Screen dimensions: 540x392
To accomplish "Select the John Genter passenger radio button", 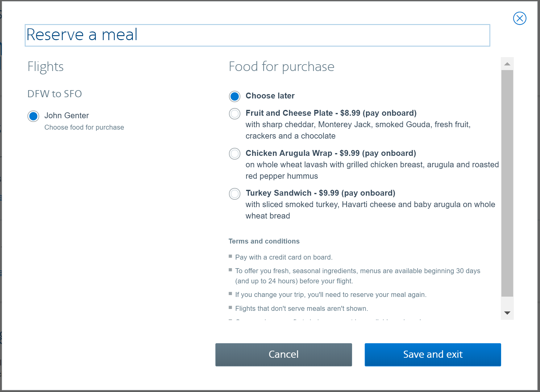I will pos(33,116).
